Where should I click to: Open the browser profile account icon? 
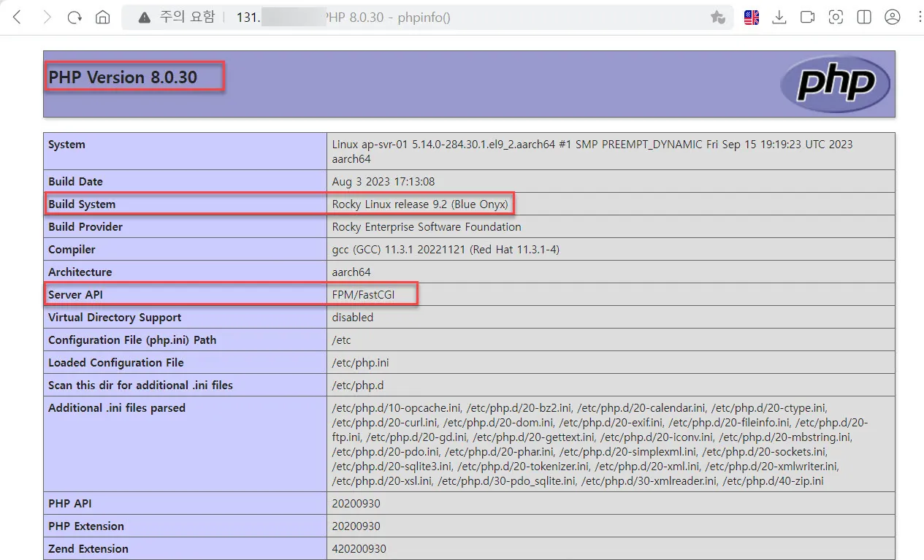[892, 16]
